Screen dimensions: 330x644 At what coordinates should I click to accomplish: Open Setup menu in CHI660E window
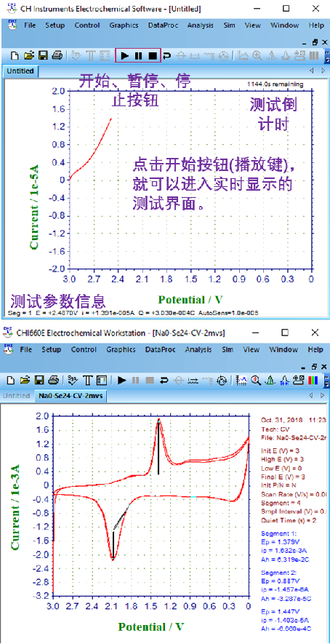click(x=51, y=349)
